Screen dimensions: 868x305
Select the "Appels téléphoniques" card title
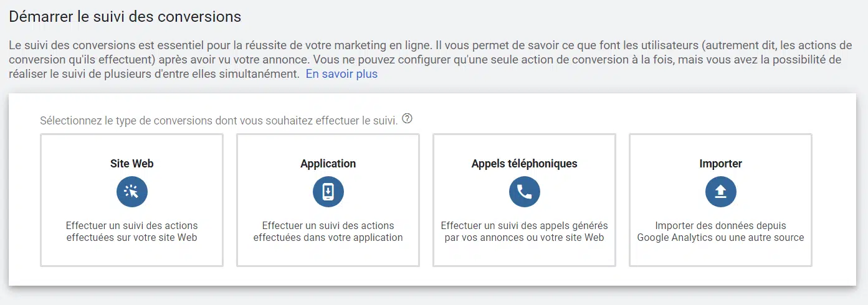click(525, 164)
